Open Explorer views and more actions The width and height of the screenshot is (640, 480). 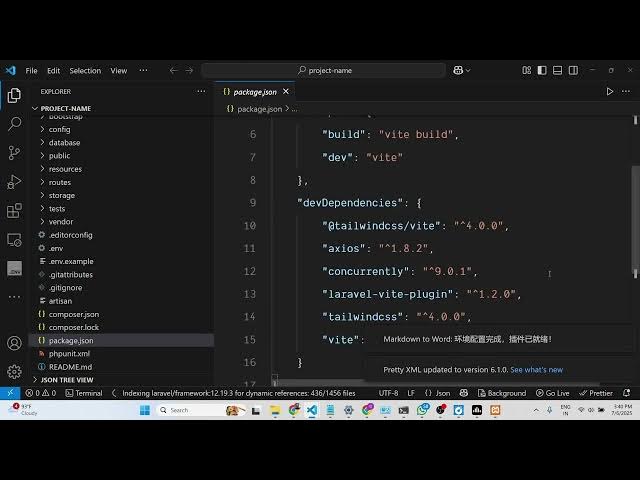pos(201,91)
